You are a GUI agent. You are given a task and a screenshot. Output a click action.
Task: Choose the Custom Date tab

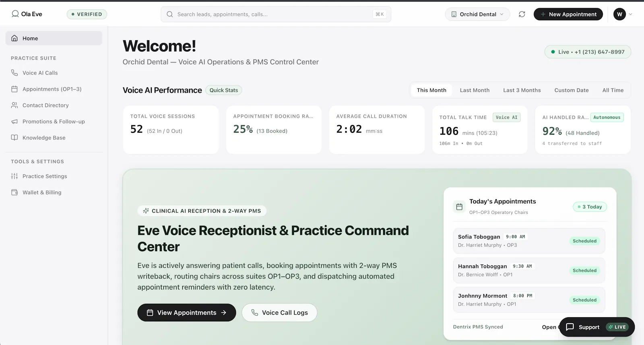572,90
